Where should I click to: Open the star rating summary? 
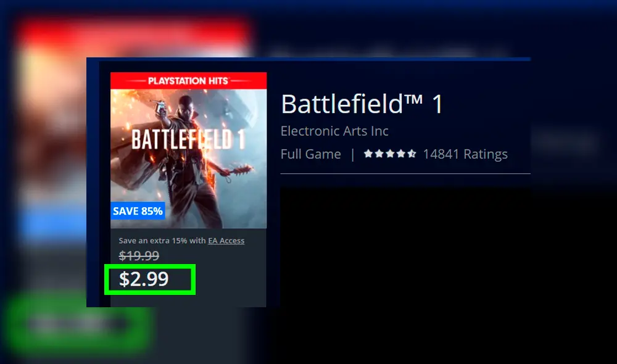point(389,154)
